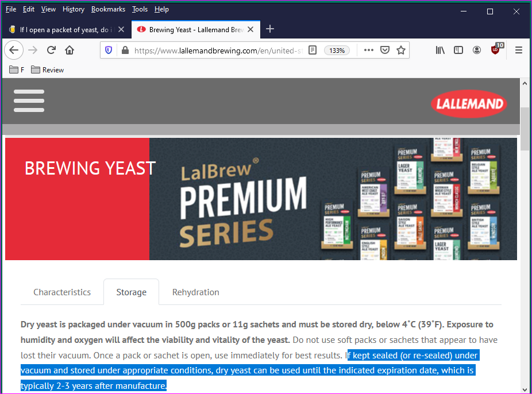Click the vertical scrollbar thumb
The width and height of the screenshot is (532, 394).
point(525,129)
